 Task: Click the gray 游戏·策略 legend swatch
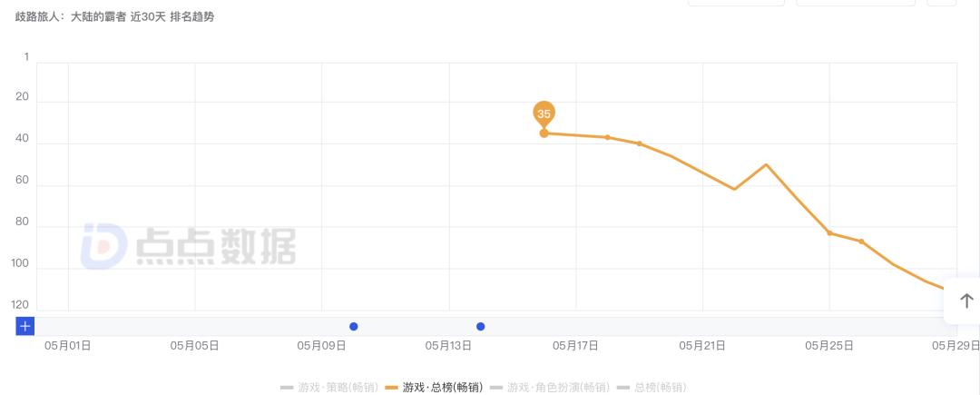tap(287, 388)
